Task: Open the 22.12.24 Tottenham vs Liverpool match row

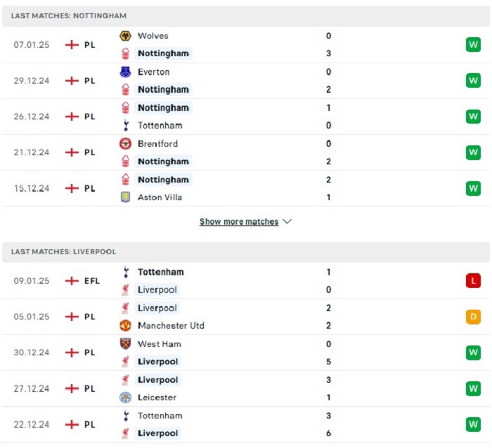Action: (x=246, y=425)
